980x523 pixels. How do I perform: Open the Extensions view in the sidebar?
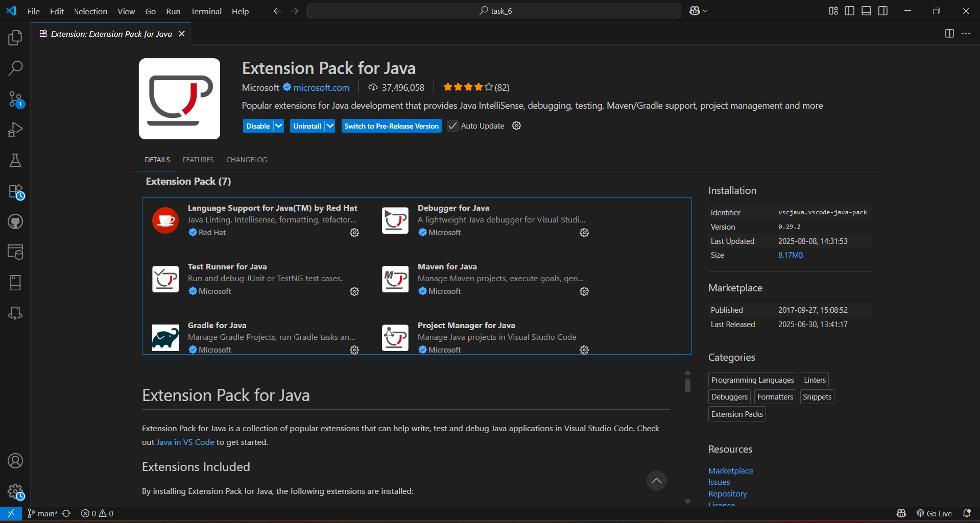(15, 191)
